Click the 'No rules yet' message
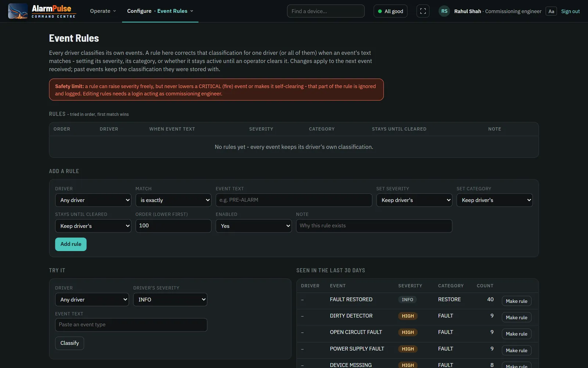Image resolution: width=588 pixels, height=368 pixels. (294, 147)
